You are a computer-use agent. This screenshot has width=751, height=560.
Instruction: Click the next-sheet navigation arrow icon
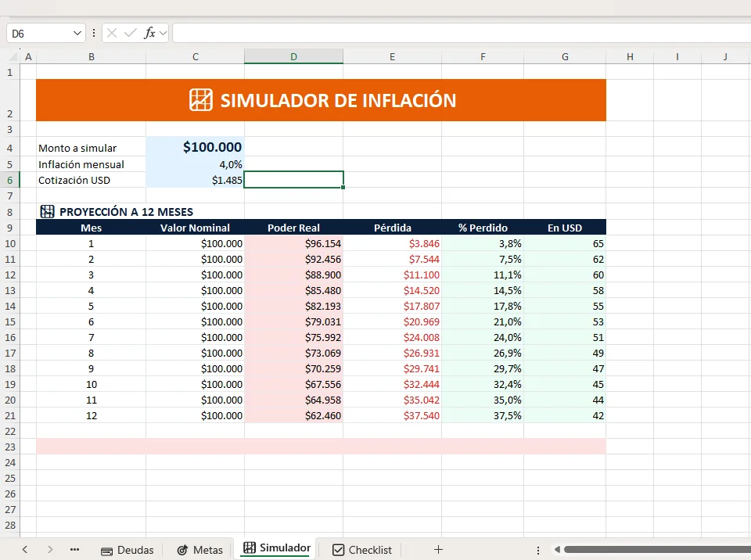(49, 550)
